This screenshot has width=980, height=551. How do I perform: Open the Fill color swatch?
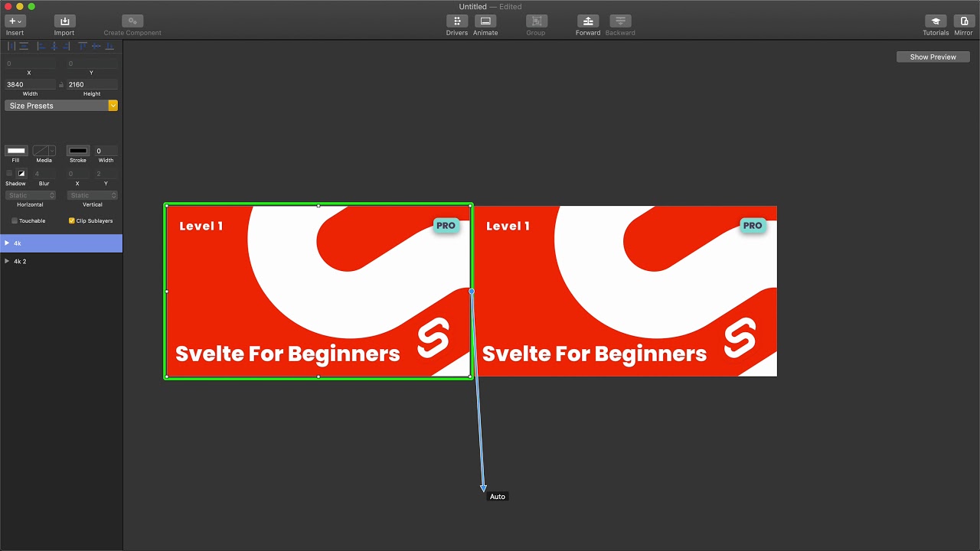tap(16, 151)
